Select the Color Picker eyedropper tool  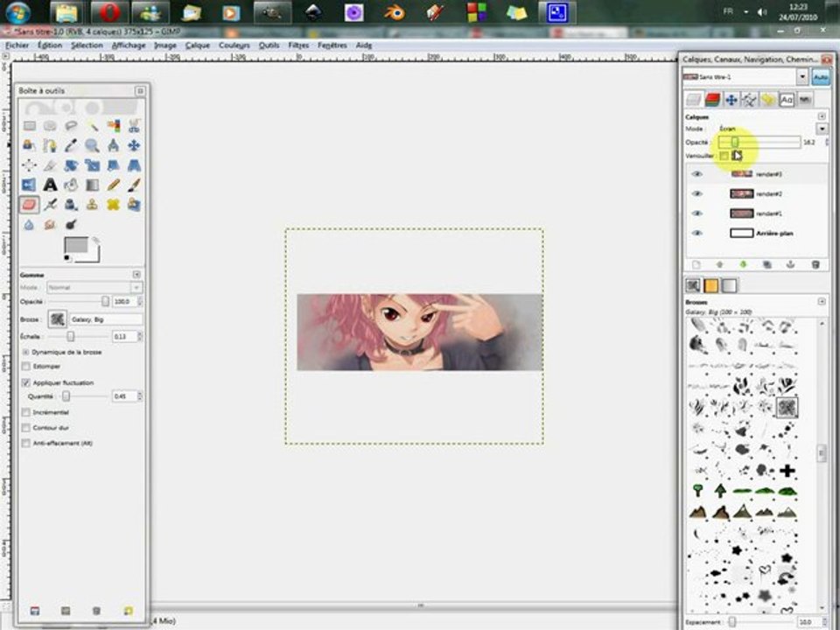[x=71, y=145]
